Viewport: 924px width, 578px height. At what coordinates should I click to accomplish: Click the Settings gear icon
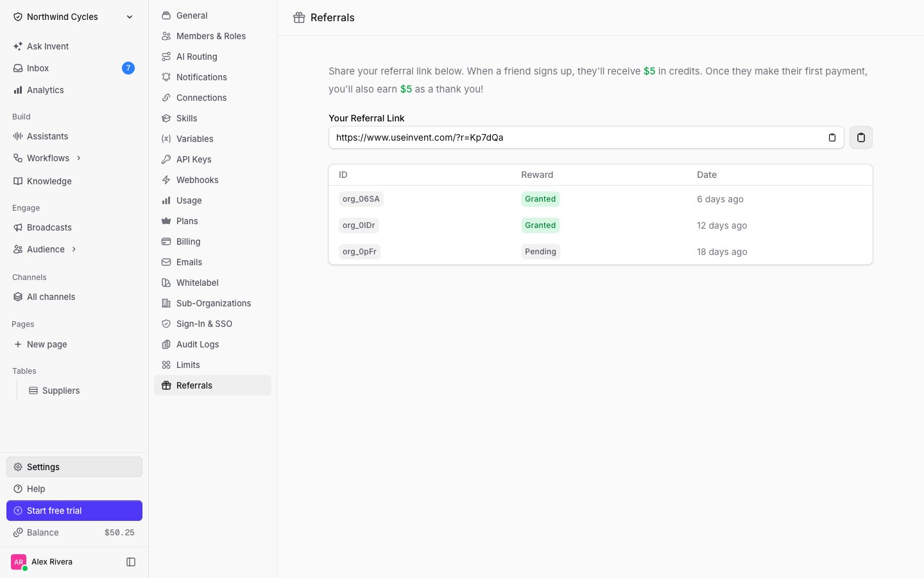pyautogui.click(x=18, y=467)
